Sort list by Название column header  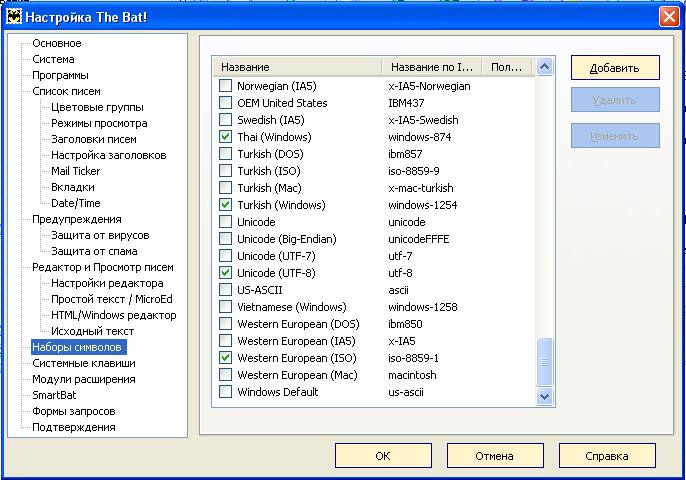[x=298, y=67]
